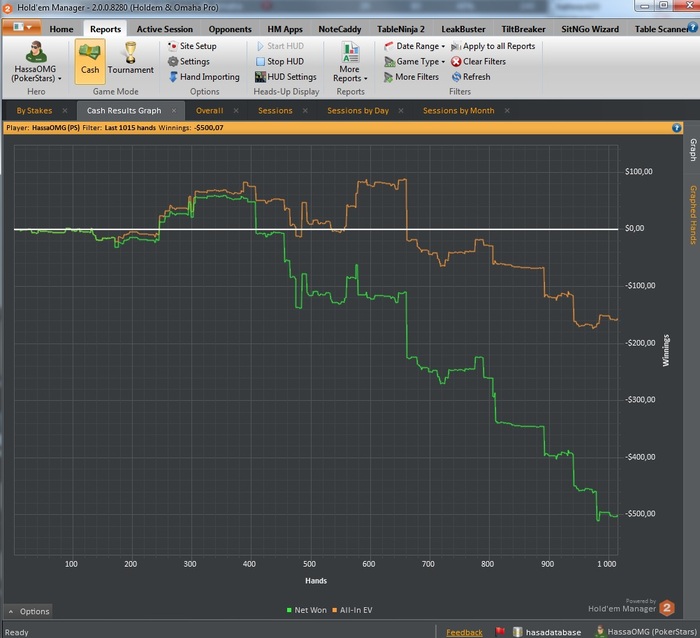Select the Graphed Hands side panel tab
This screenshot has height=638, width=700.
pyautogui.click(x=693, y=215)
